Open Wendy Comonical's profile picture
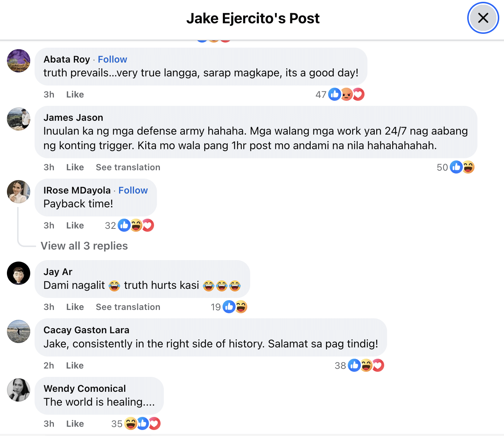 (x=18, y=390)
